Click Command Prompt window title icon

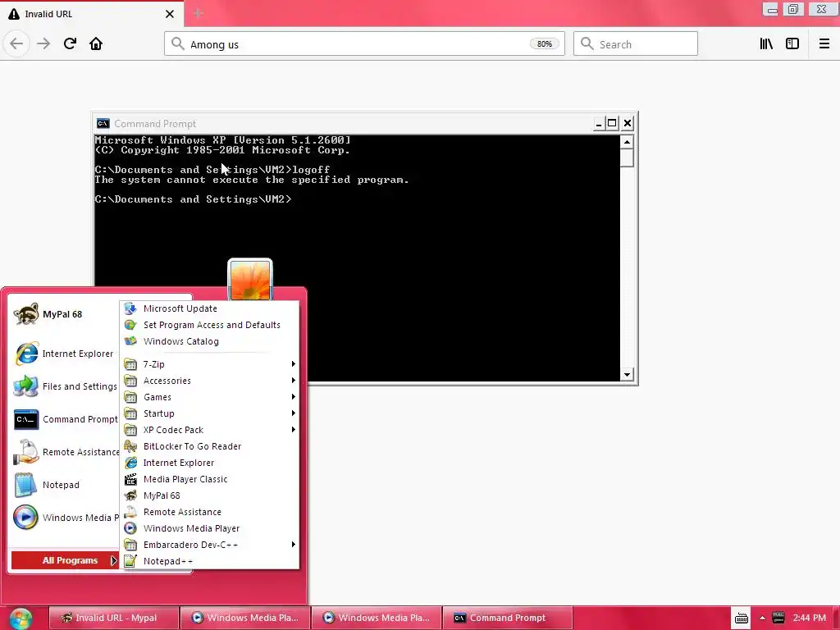point(103,124)
